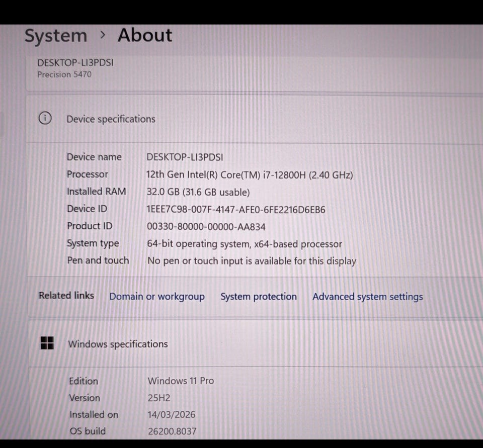Select the DESKTOP-LI3PDSI name in the top card
This screenshot has height=448, width=483.
click(75, 63)
